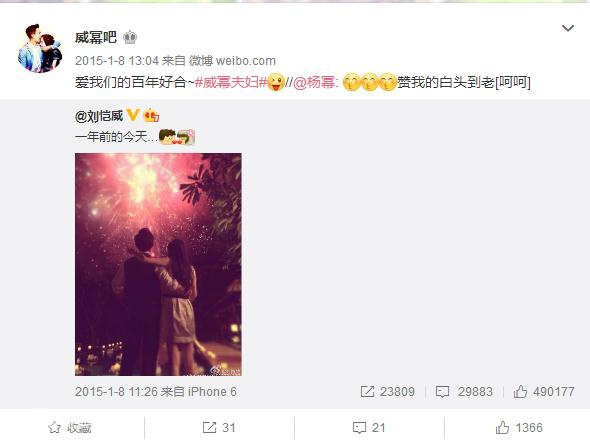Toggle the 收藏 star favorite
Screen dimensions: 590x444
pos(70,428)
